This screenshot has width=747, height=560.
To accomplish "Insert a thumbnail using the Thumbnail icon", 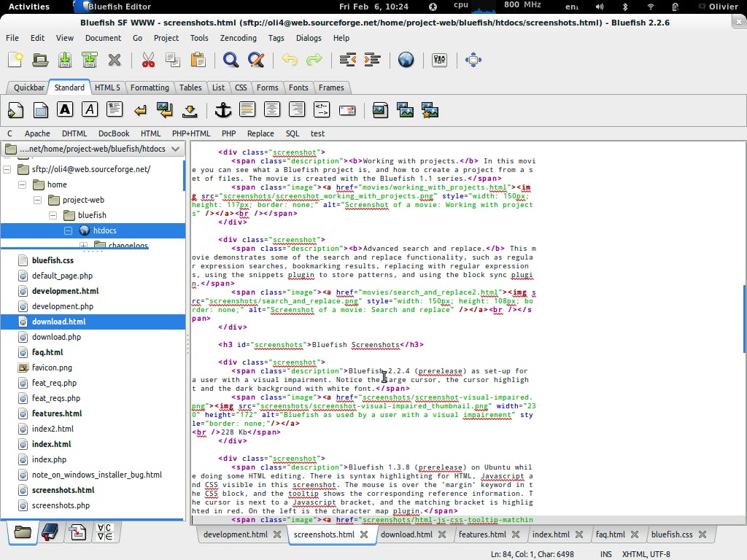I will pos(404,109).
